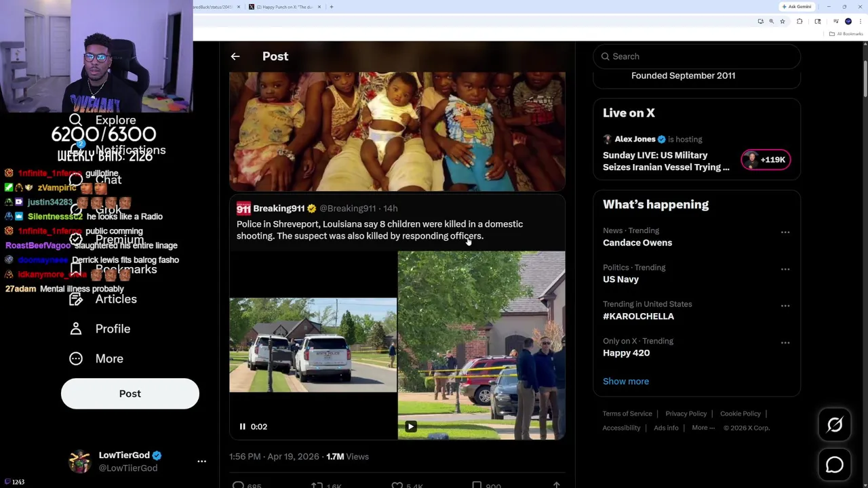Click the Search X input field
The image size is (868, 488).
point(697,56)
